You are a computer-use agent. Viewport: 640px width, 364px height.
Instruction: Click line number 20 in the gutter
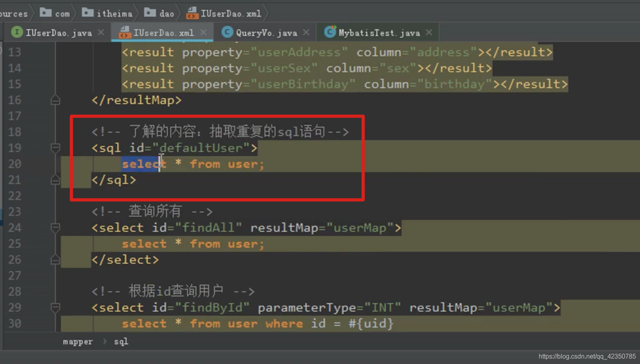point(15,164)
